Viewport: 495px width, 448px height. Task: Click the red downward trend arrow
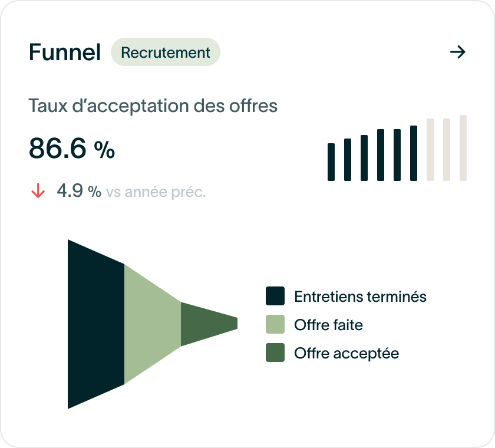click(x=38, y=190)
